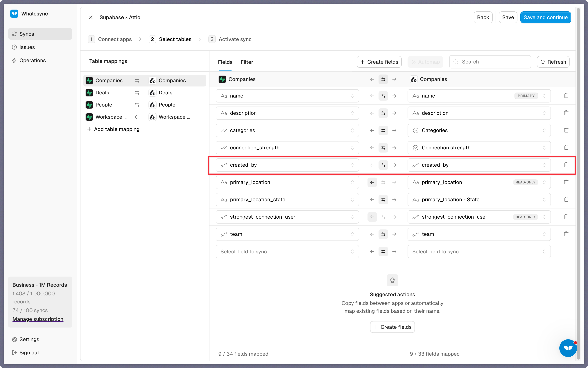Open Settings in the sidebar
This screenshot has width=588, height=368.
coord(40,339)
